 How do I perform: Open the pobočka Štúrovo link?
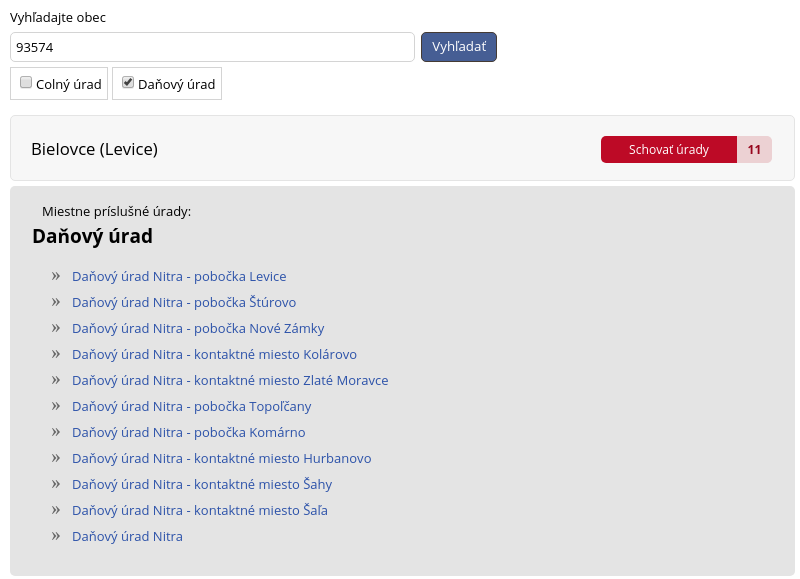tap(184, 302)
